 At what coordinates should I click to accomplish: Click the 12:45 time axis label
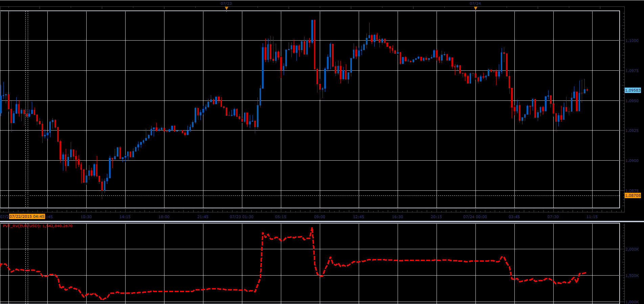(x=358, y=217)
